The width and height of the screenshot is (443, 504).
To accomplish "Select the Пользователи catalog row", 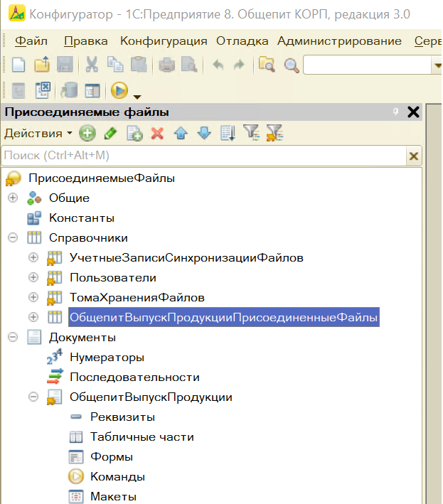I will click(113, 278).
